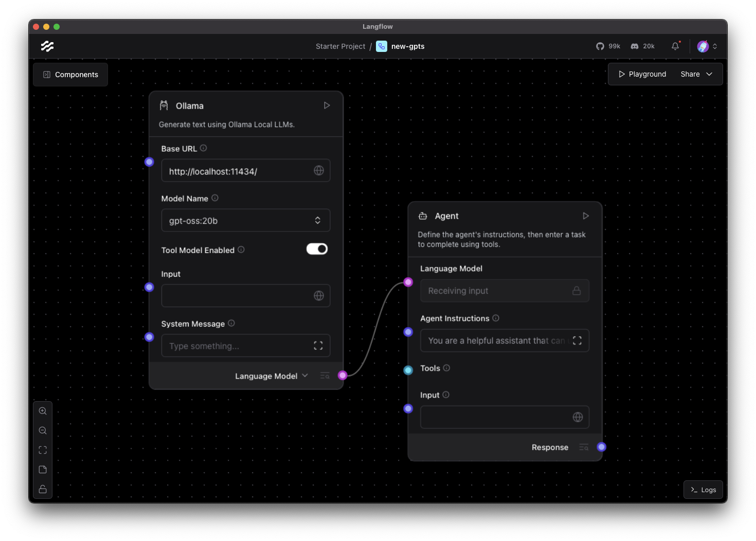Run the Agent component via its play icon
Image resolution: width=756 pixels, height=541 pixels.
(585, 216)
